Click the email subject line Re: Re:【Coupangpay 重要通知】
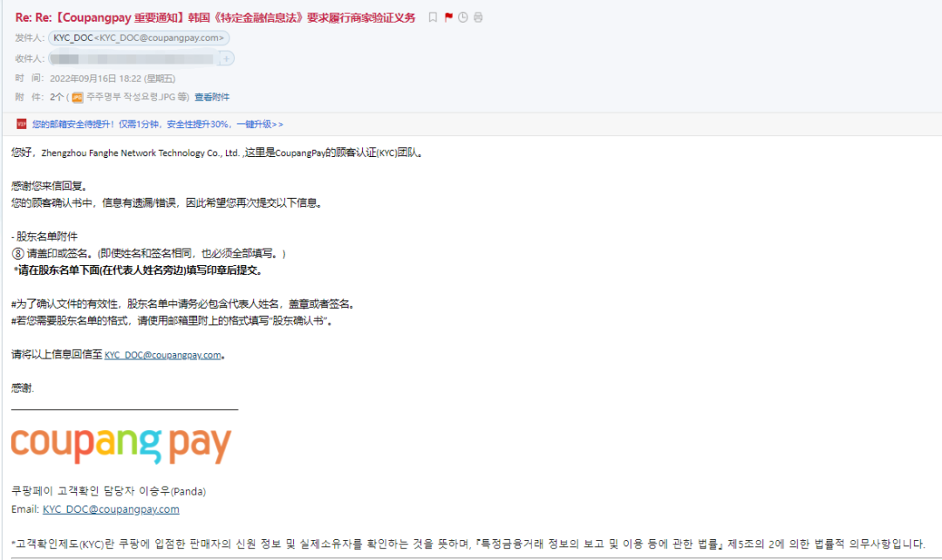The width and height of the screenshot is (942, 560). 215,18
